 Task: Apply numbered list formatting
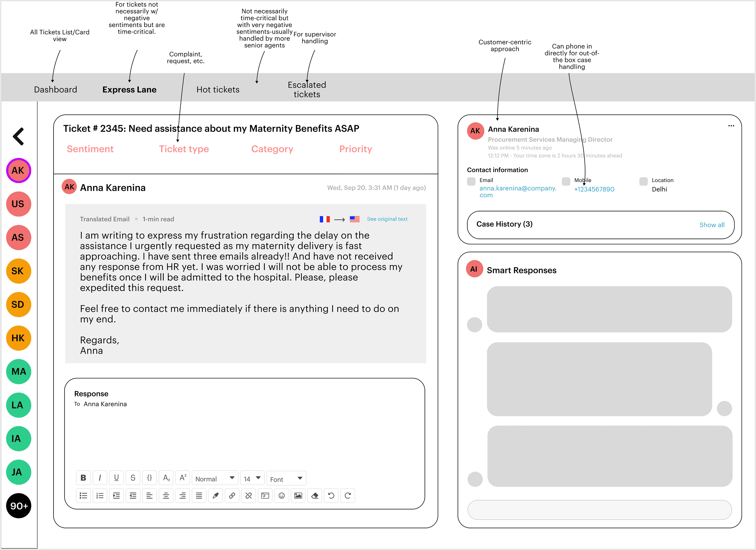point(100,495)
